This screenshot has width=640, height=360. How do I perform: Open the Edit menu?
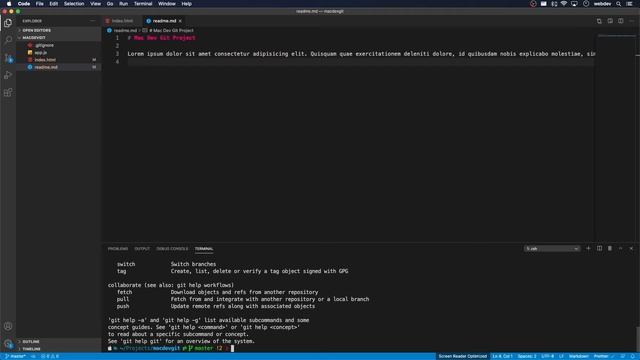(x=53, y=4)
